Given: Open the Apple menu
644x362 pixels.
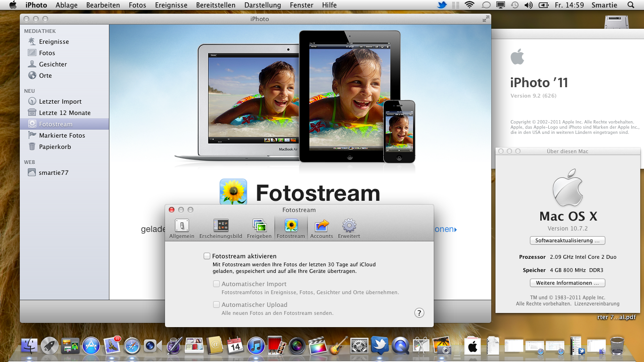Looking at the screenshot, I should point(13,5).
